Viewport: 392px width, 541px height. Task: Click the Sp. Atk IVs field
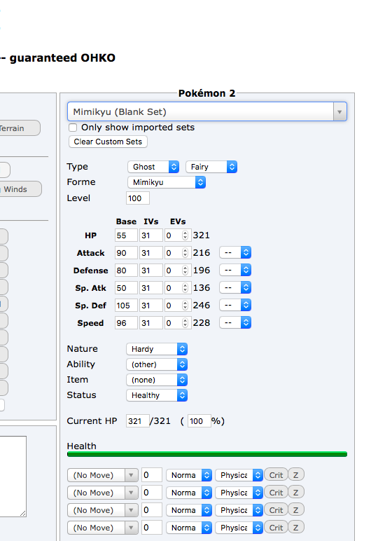151,288
